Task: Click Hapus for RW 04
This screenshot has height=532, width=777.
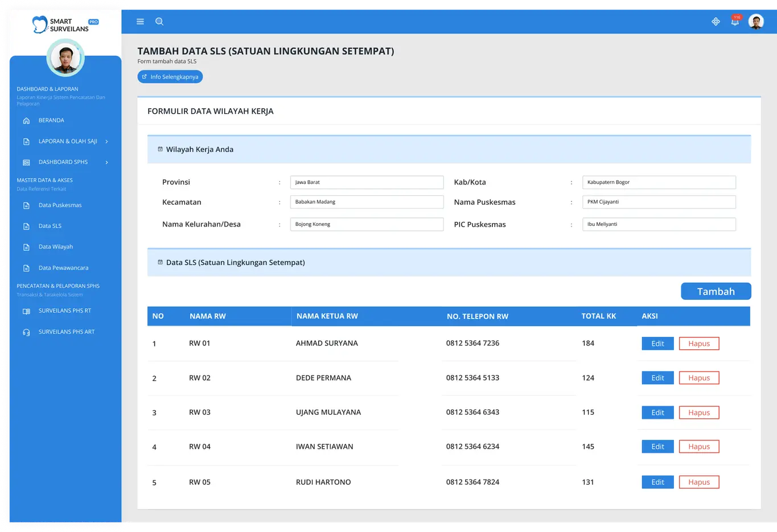Action: [x=699, y=447]
